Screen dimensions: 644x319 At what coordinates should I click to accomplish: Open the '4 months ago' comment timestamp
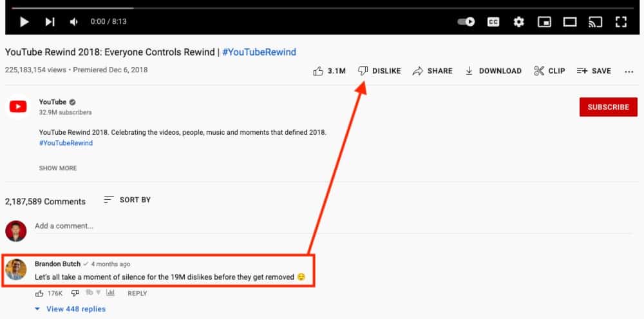[111, 264]
